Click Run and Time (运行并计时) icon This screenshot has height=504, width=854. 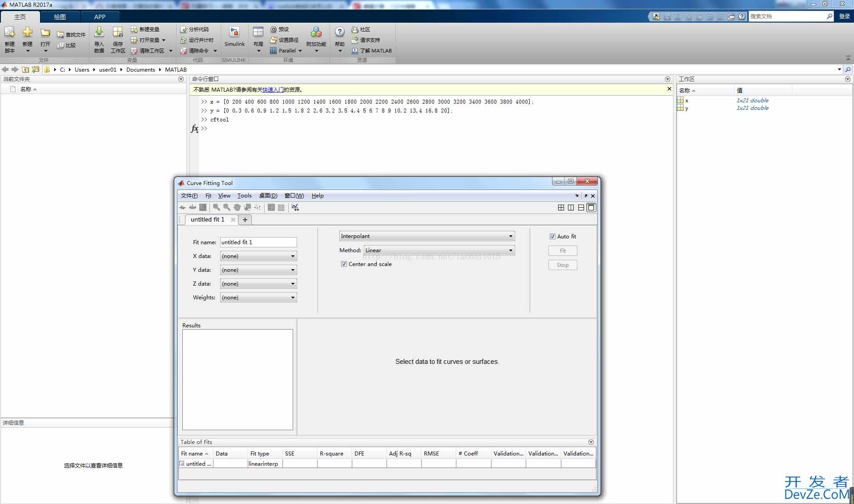point(183,40)
